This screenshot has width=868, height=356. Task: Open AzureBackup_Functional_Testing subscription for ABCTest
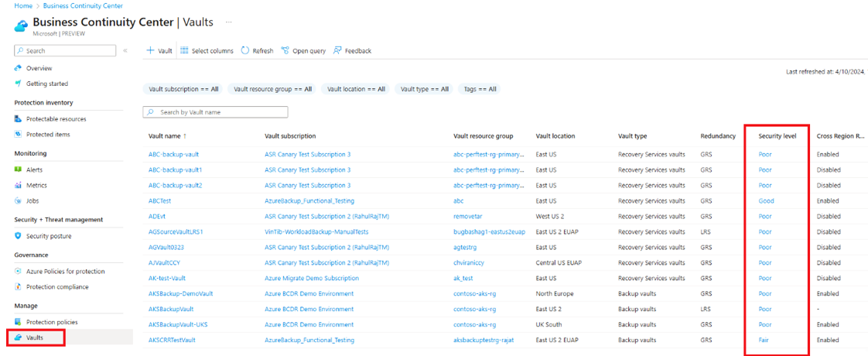(x=309, y=201)
